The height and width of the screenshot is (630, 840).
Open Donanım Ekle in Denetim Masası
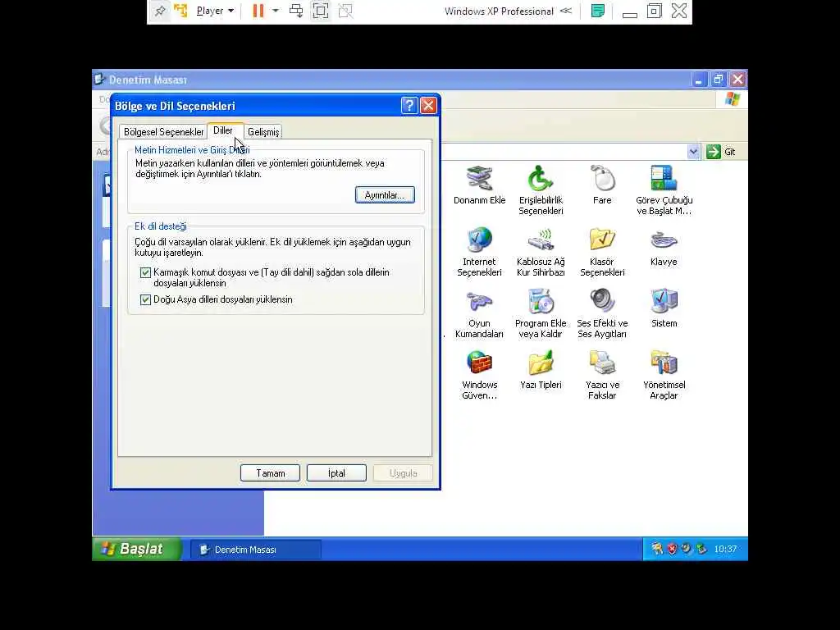click(x=479, y=185)
